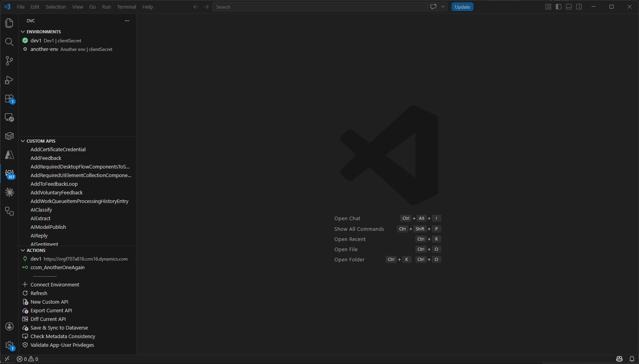Screen dimensions: 639x364
Task: Open notifications bell in status bar
Action: [632, 359]
